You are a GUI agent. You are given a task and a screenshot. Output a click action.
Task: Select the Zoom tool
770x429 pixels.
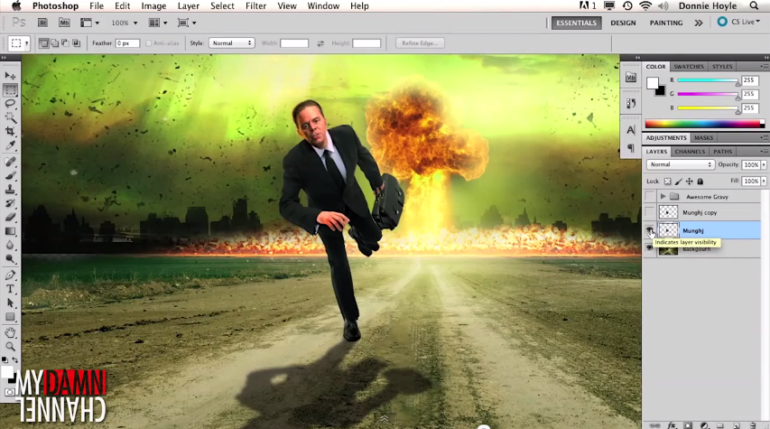pyautogui.click(x=10, y=347)
